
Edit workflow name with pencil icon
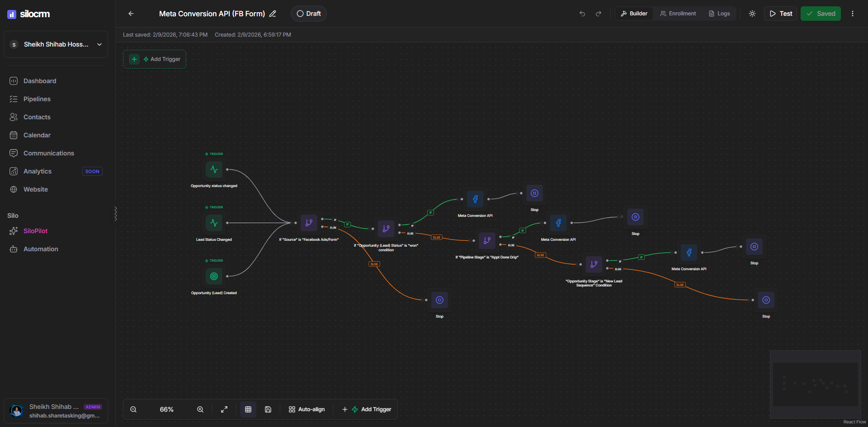click(x=273, y=14)
